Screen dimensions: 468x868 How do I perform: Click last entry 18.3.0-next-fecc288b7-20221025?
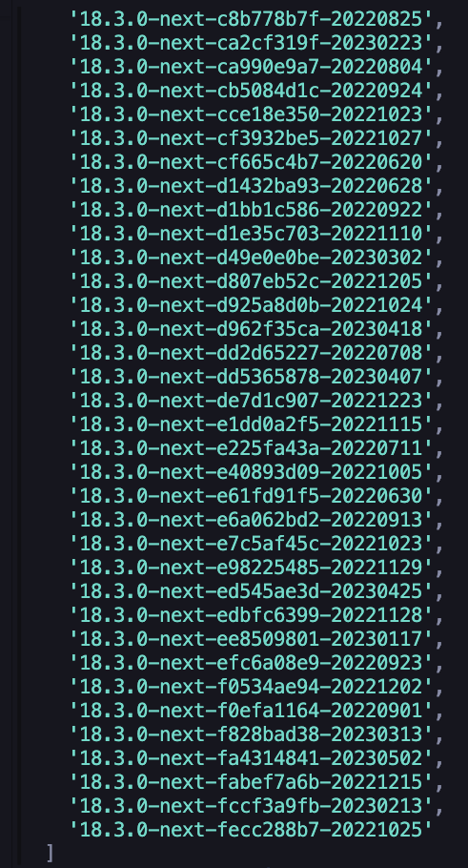(251, 829)
